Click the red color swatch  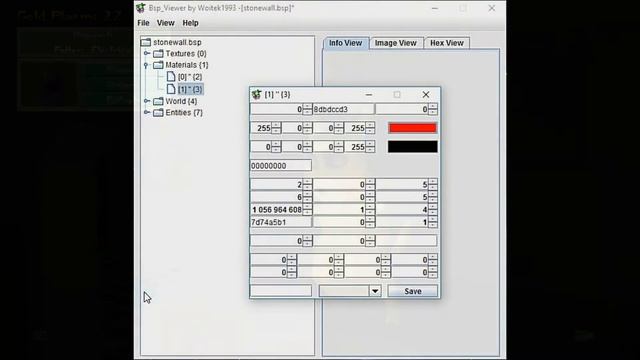click(x=413, y=128)
